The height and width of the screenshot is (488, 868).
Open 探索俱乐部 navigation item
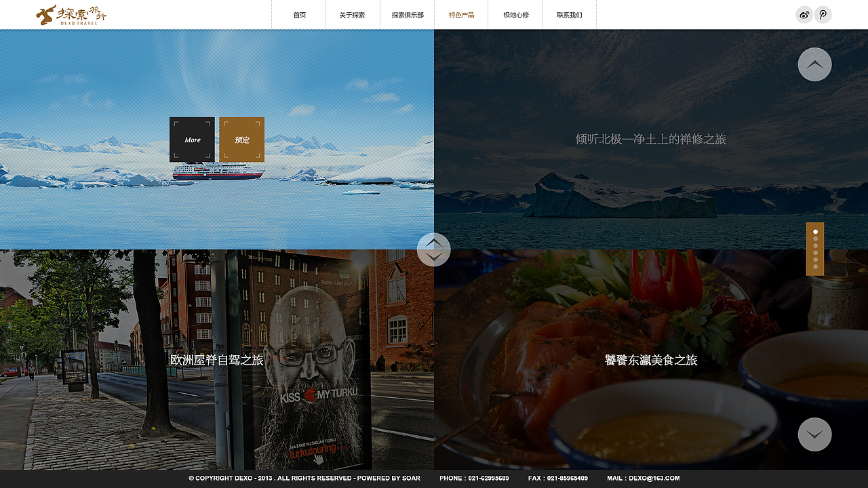point(408,15)
